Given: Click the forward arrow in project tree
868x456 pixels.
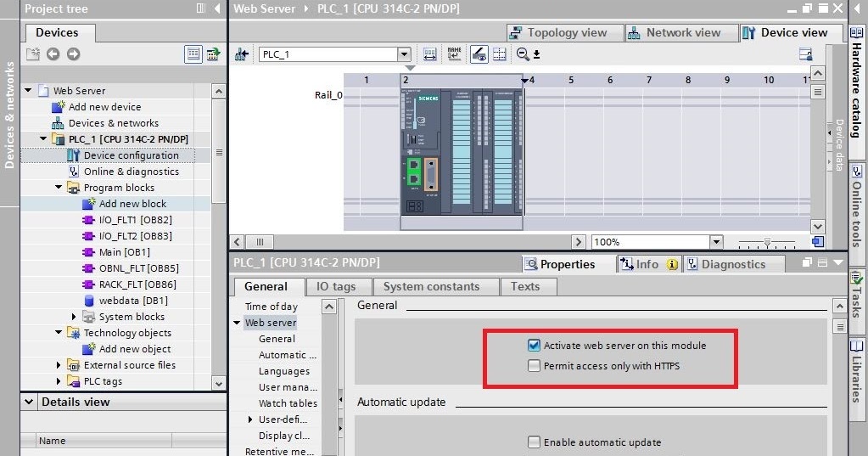Looking at the screenshot, I should click(73, 53).
